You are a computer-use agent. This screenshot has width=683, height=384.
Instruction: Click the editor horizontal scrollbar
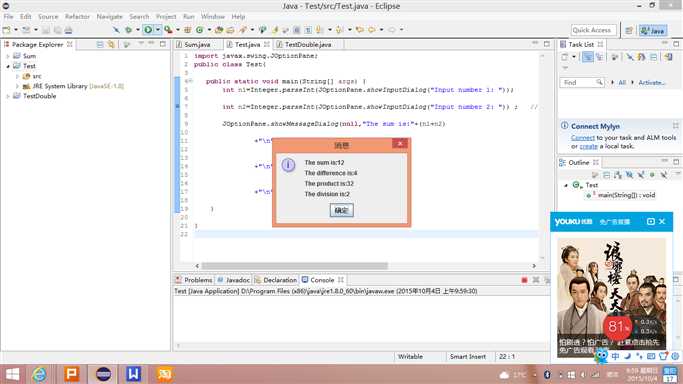coord(294,266)
